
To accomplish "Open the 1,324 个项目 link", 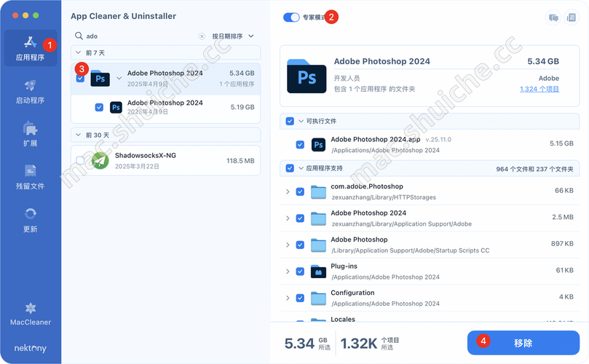I will (539, 89).
